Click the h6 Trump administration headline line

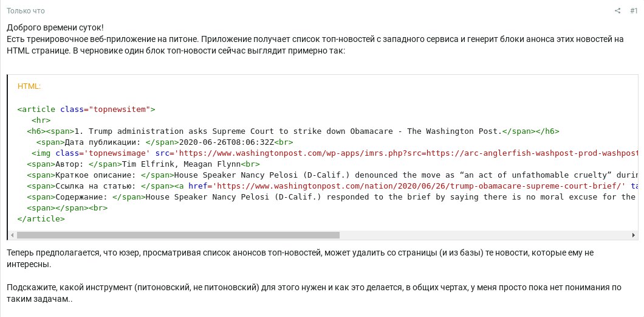pos(293,131)
